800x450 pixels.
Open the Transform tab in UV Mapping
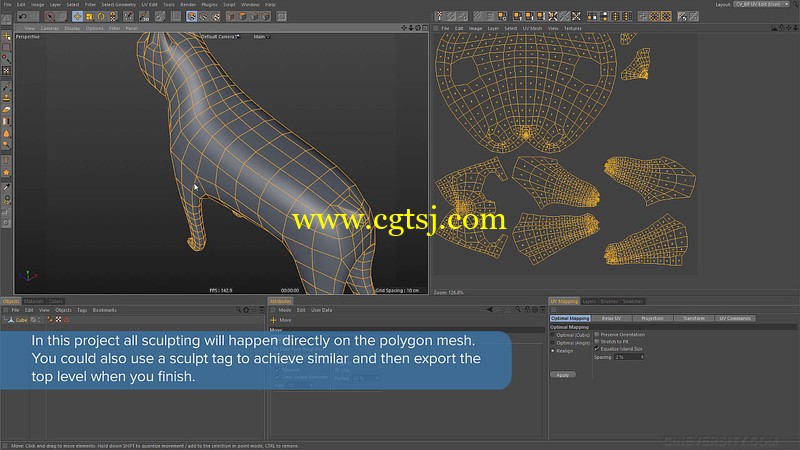693,318
